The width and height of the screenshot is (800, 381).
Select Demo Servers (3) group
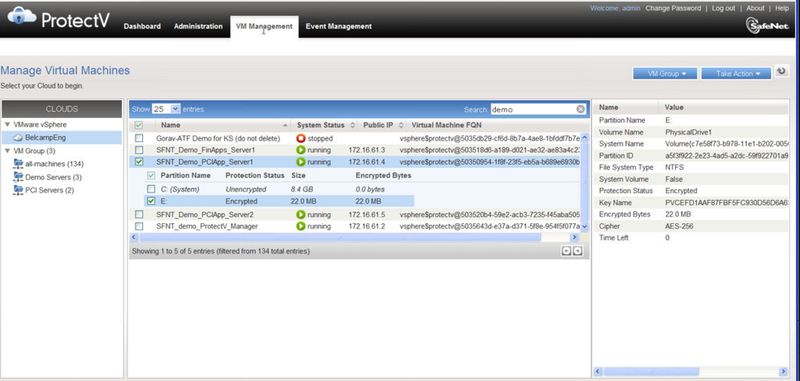tap(53, 177)
